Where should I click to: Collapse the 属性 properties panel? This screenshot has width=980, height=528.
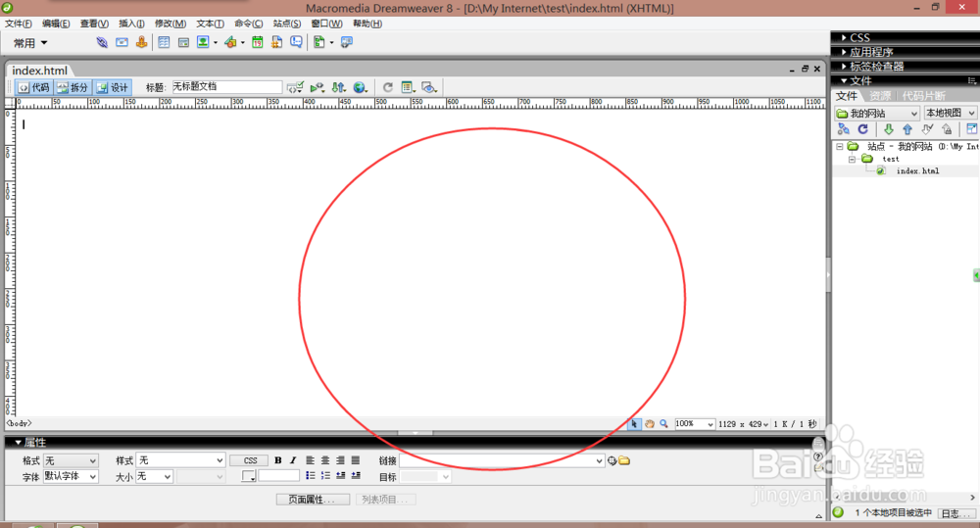(29, 443)
